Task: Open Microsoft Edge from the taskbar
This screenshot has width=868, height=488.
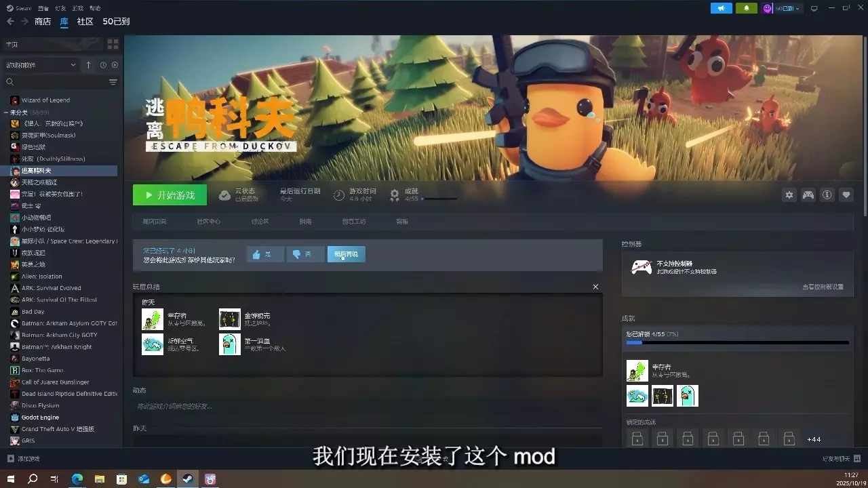Action: (77, 479)
